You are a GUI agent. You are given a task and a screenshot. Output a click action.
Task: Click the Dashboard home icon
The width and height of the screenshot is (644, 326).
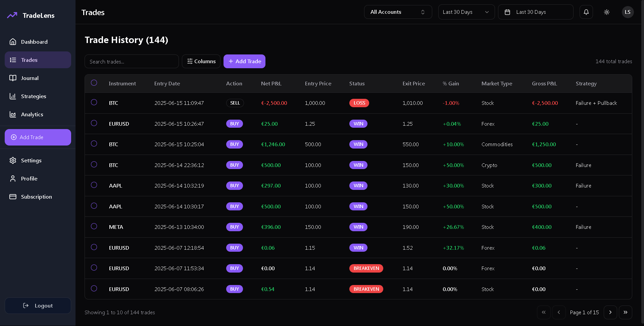13,42
